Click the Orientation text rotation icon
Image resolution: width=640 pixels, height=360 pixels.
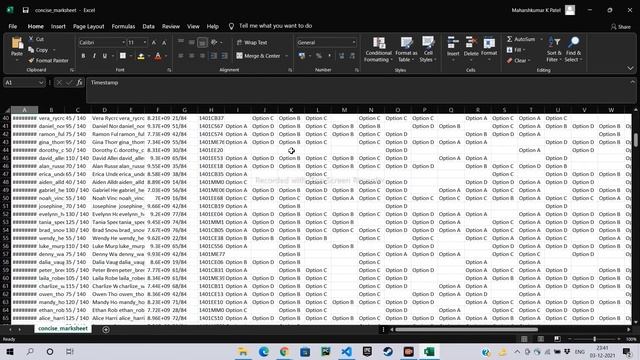tap(214, 42)
